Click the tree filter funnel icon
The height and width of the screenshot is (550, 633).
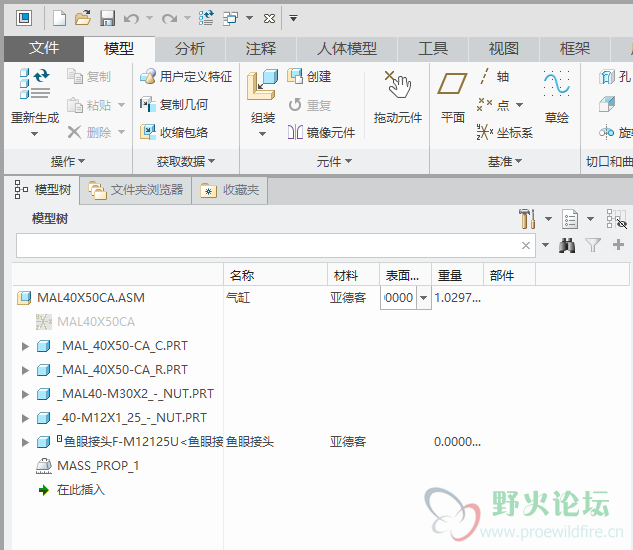[x=593, y=245]
